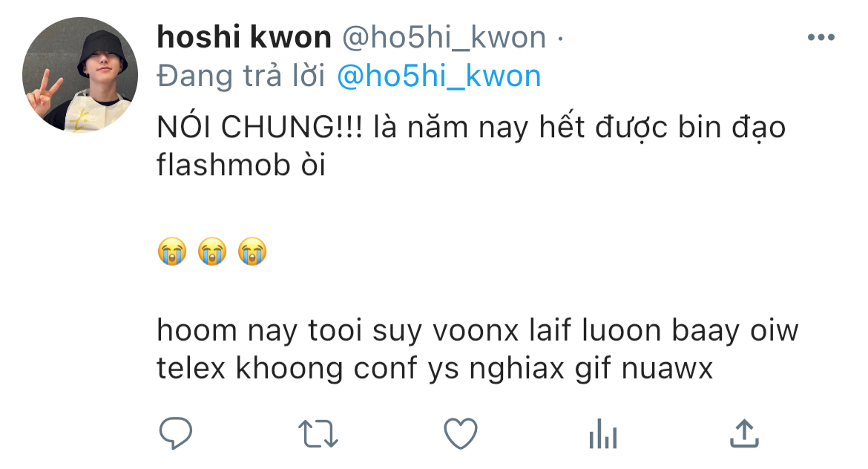Screen dimensions: 868x469
Task: Click the first crying face emoji
Action: point(172,252)
